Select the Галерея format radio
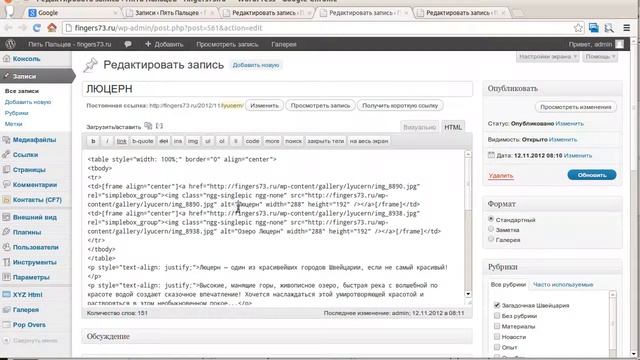640x360 pixels. tap(491, 240)
